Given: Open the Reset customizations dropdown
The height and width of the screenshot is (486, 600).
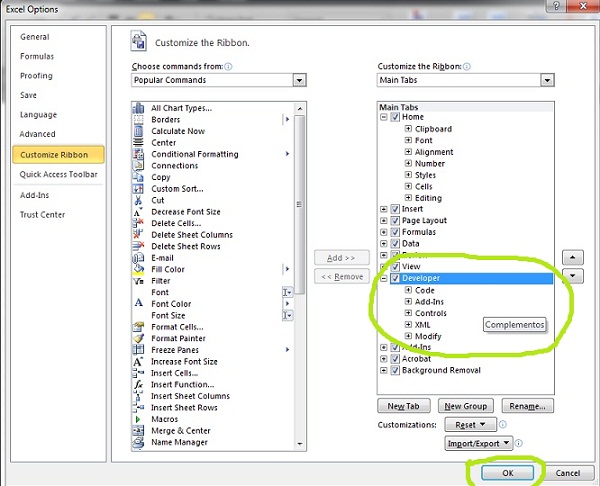Looking at the screenshot, I should tap(470, 424).
